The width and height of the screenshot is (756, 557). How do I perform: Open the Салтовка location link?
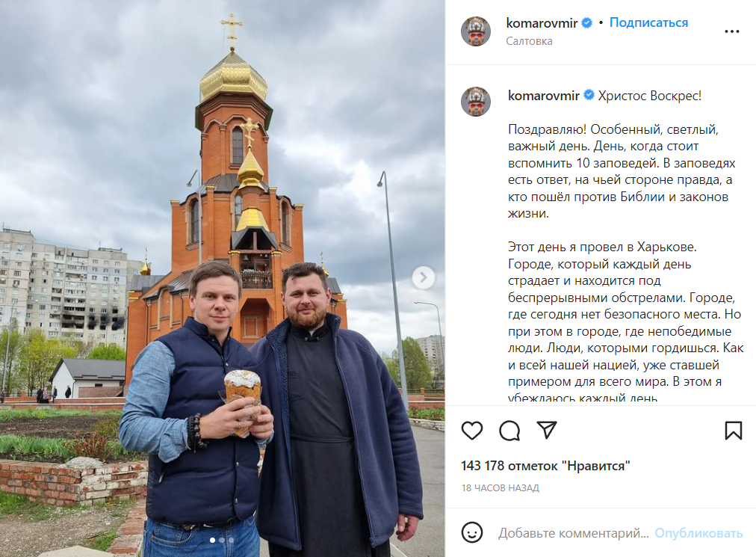click(529, 41)
